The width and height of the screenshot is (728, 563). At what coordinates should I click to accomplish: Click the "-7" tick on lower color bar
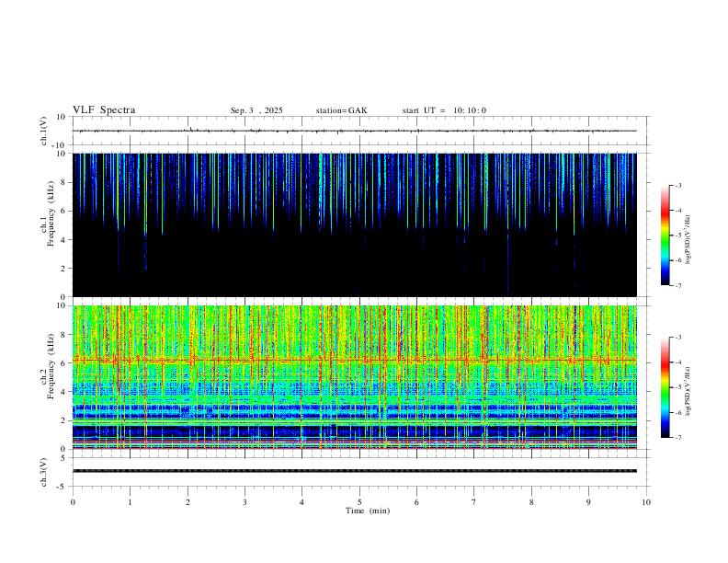click(678, 437)
